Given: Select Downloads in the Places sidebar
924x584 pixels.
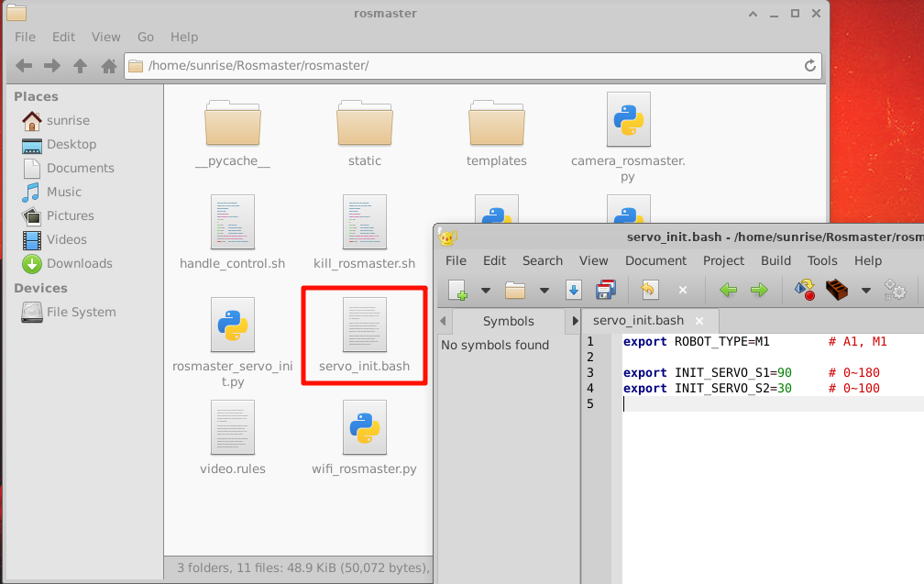Looking at the screenshot, I should pyautogui.click(x=79, y=263).
